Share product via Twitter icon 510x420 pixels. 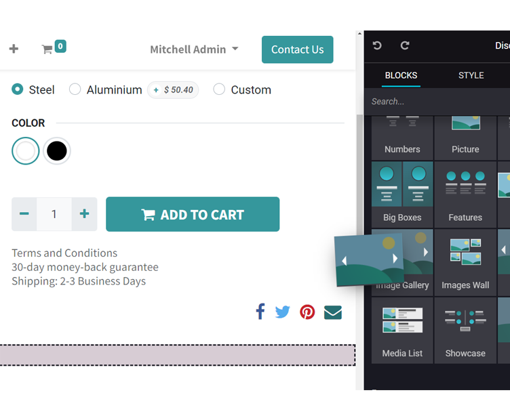click(283, 312)
